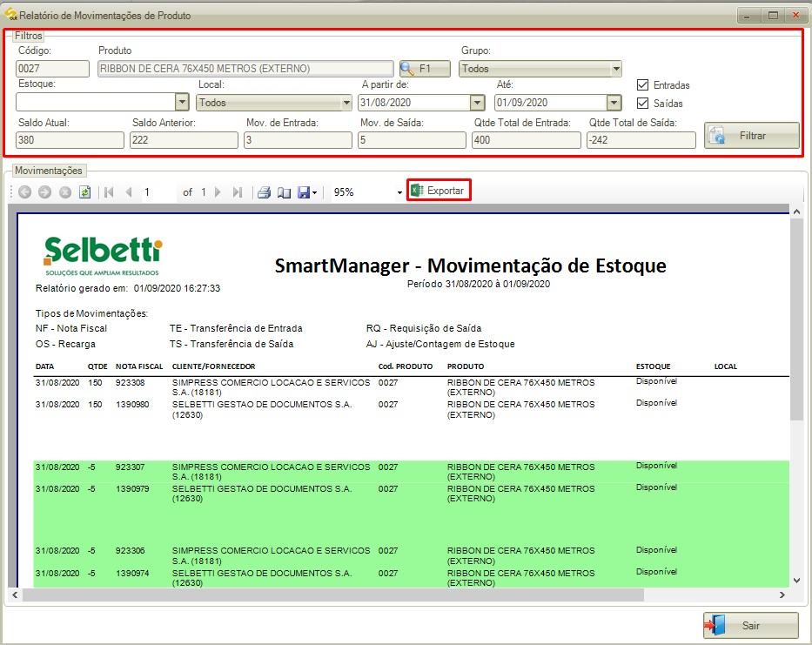Stop report rendering icon
The width and height of the screenshot is (812, 645).
pyautogui.click(x=65, y=192)
